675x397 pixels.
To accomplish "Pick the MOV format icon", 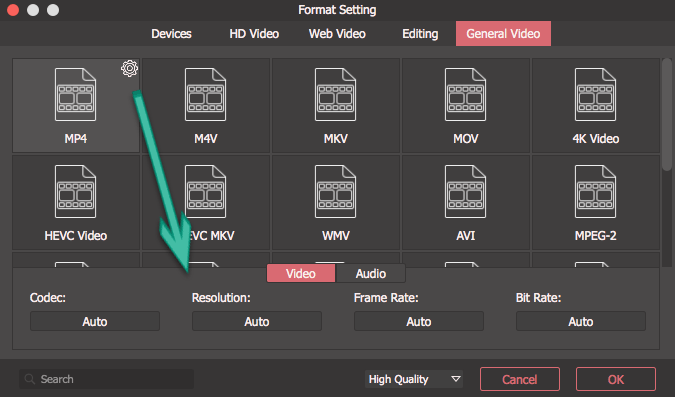I will pos(465,95).
